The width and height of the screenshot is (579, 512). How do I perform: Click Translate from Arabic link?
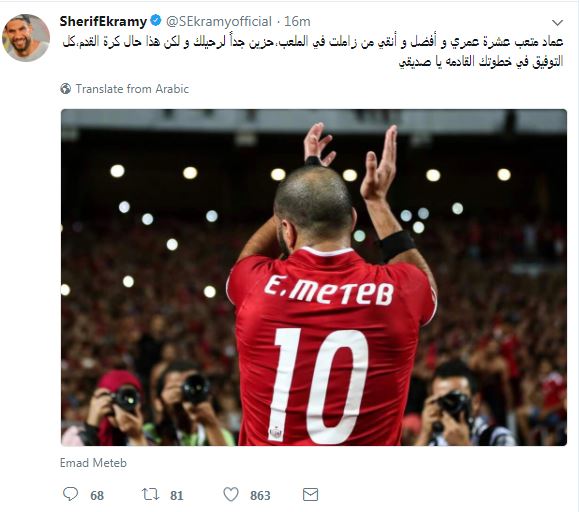coord(132,89)
